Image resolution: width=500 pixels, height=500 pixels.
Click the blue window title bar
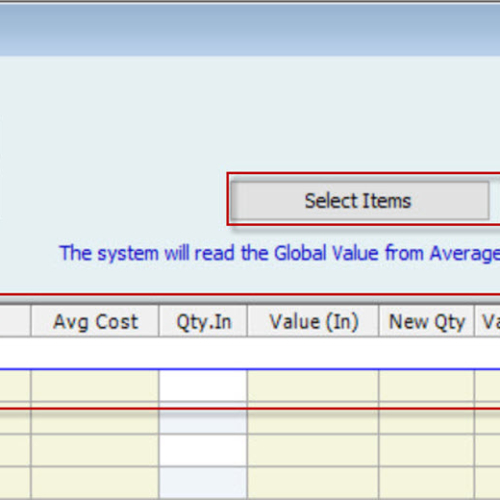point(250,29)
